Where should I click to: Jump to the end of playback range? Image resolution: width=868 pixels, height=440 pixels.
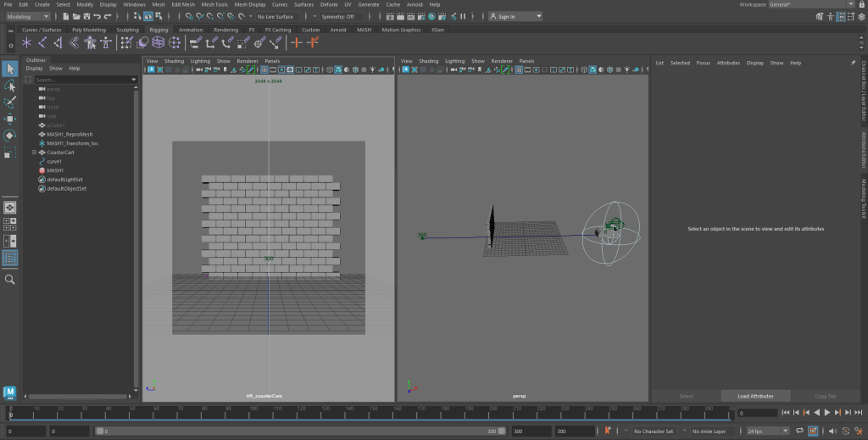[858, 413]
